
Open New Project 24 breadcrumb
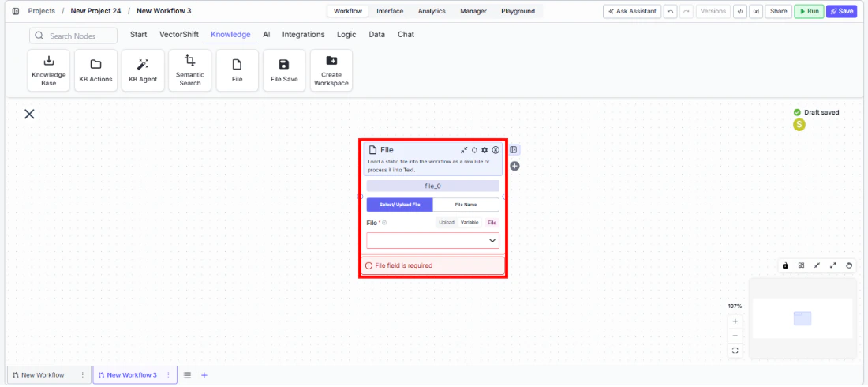coord(95,11)
